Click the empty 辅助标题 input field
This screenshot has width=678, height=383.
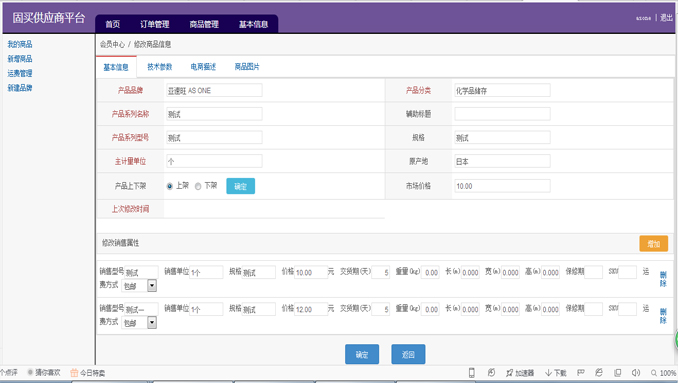tap(502, 114)
